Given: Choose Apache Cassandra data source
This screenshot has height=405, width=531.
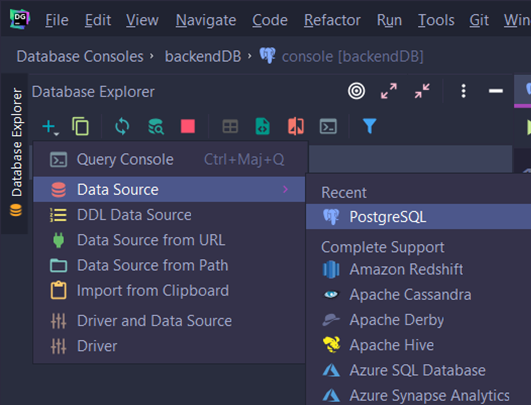Looking at the screenshot, I should pyautogui.click(x=419, y=295).
